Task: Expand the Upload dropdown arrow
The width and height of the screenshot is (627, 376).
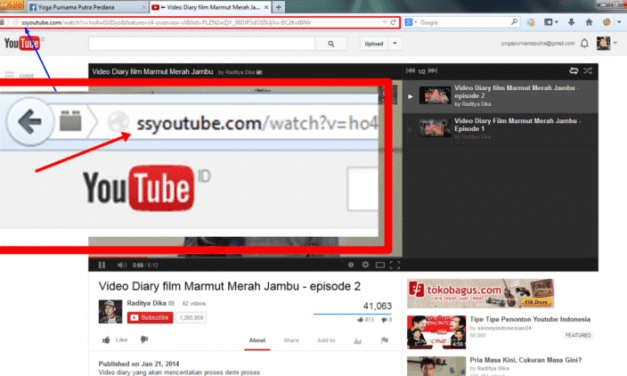Action: pos(395,44)
